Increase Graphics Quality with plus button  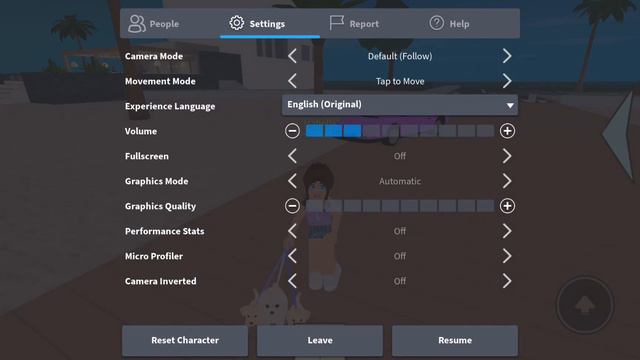pyautogui.click(x=507, y=206)
